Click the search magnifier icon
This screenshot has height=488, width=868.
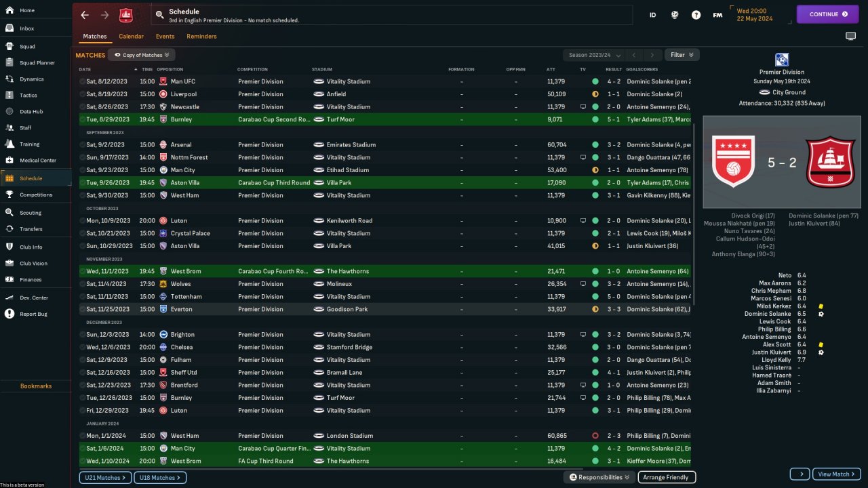[x=159, y=14]
